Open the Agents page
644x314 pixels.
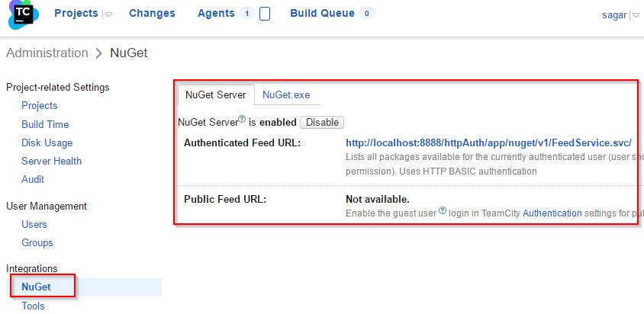click(x=216, y=13)
